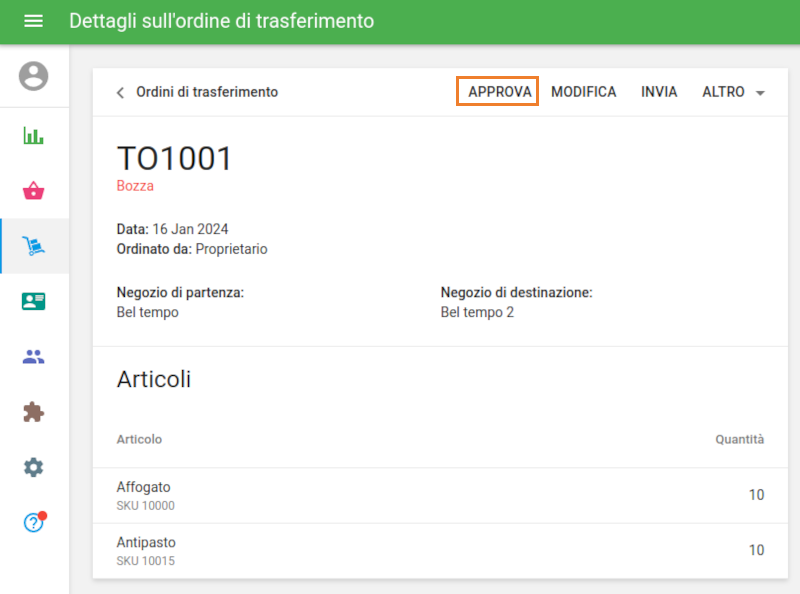Open the inventory hand truck icon
The width and height of the screenshot is (800, 594).
click(33, 245)
